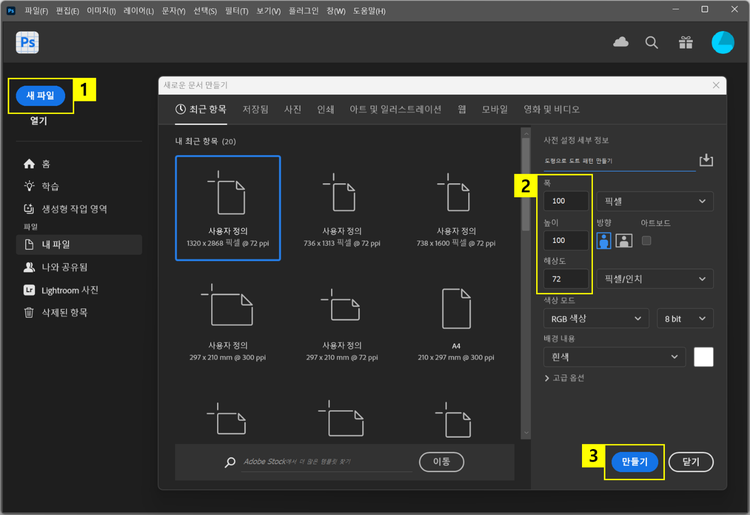This screenshot has height=515, width=750.
Task: Click the Adobe Stock search magnifier
Action: 230,462
